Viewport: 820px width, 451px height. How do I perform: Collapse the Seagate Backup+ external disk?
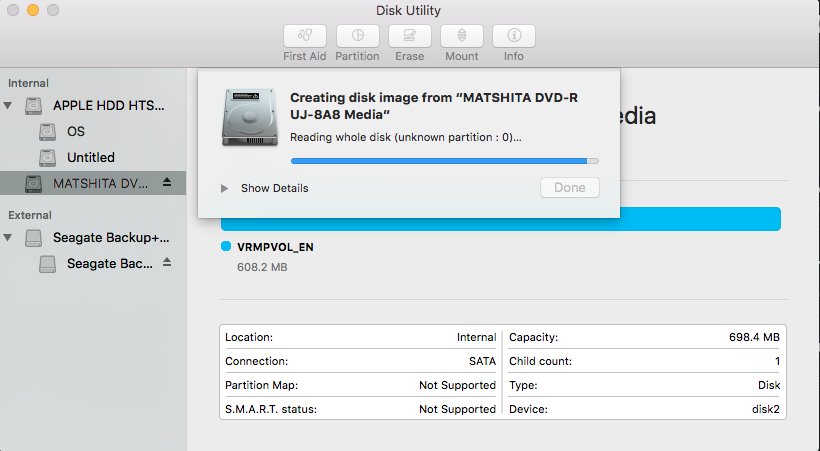point(9,238)
